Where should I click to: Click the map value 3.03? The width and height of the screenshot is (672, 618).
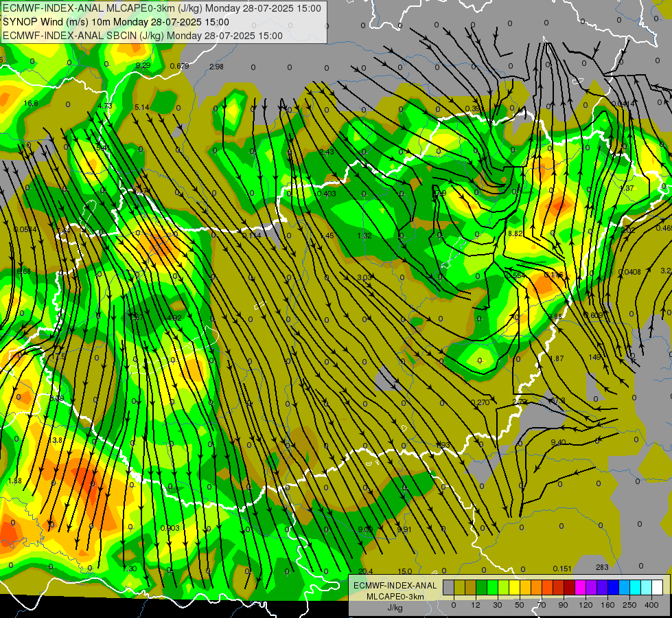click(x=364, y=277)
